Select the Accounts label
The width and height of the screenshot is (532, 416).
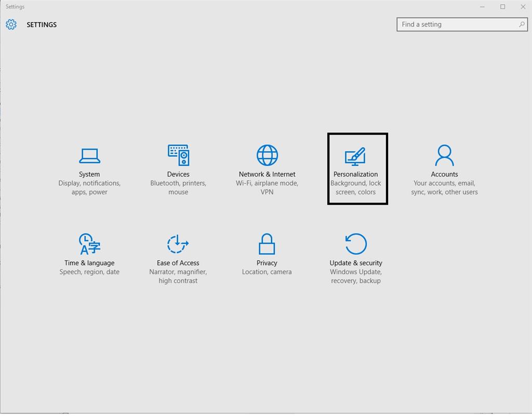[x=445, y=175]
